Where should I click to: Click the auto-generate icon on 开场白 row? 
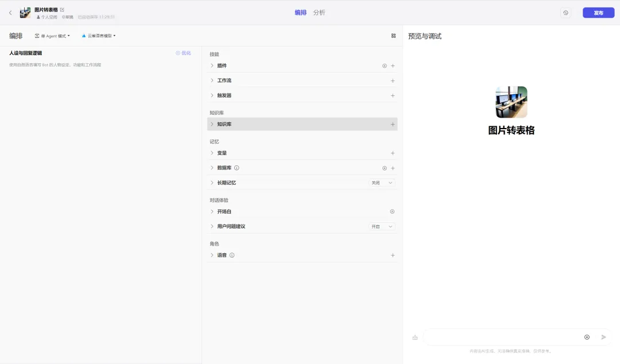point(392,212)
